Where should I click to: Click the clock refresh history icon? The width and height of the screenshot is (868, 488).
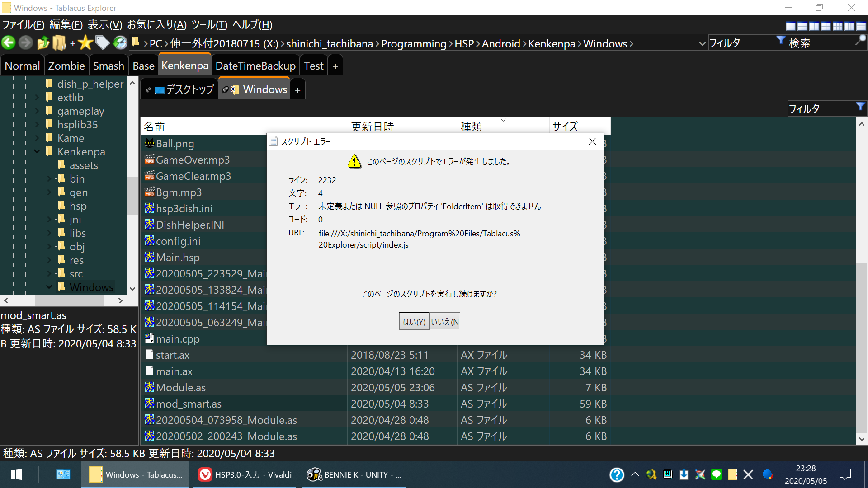tap(120, 43)
